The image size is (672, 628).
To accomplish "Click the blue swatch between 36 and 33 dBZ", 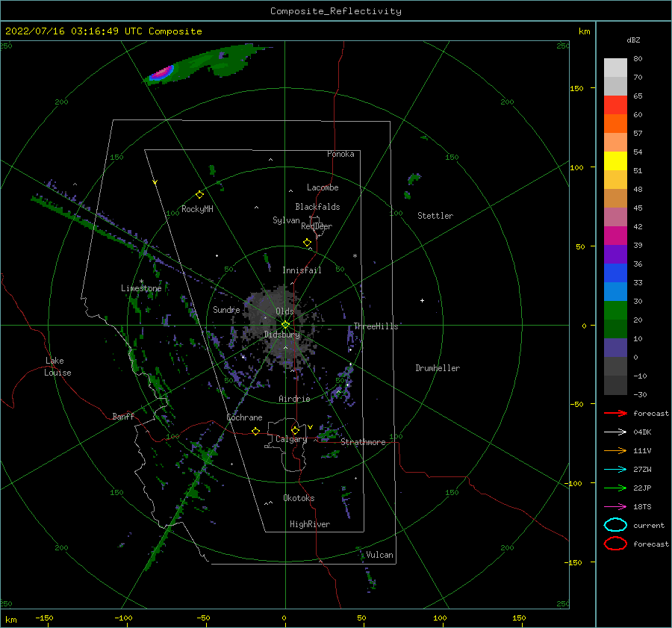I will click(615, 273).
